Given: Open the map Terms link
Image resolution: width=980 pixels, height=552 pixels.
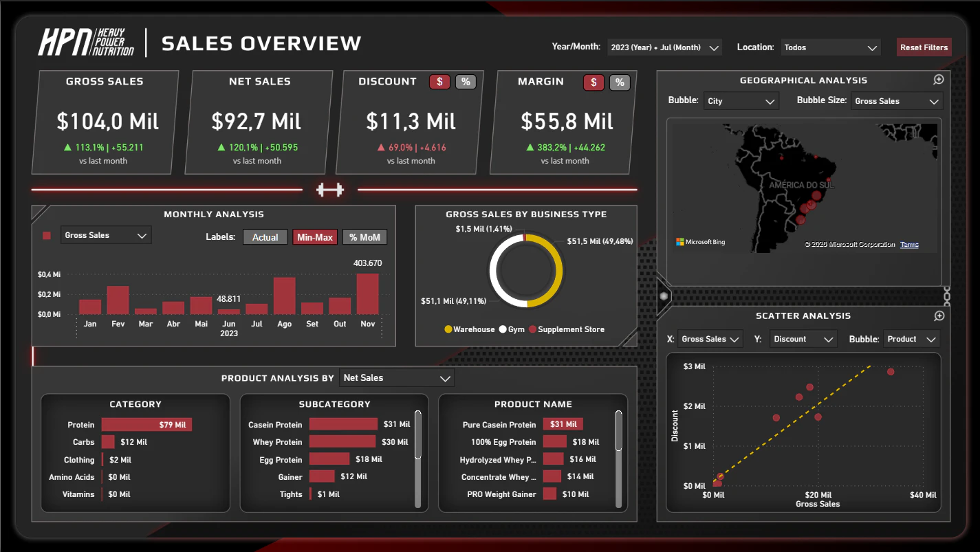Looking at the screenshot, I should [909, 245].
